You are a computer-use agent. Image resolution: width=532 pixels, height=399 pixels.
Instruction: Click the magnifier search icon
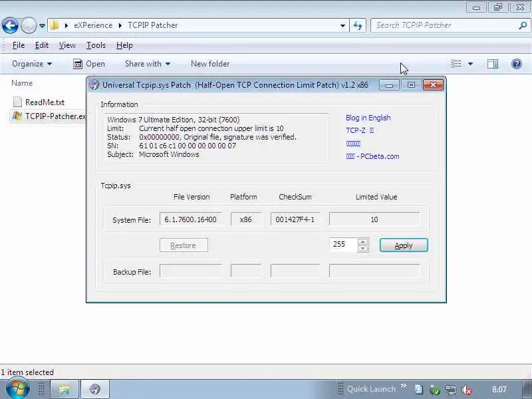pos(523,25)
